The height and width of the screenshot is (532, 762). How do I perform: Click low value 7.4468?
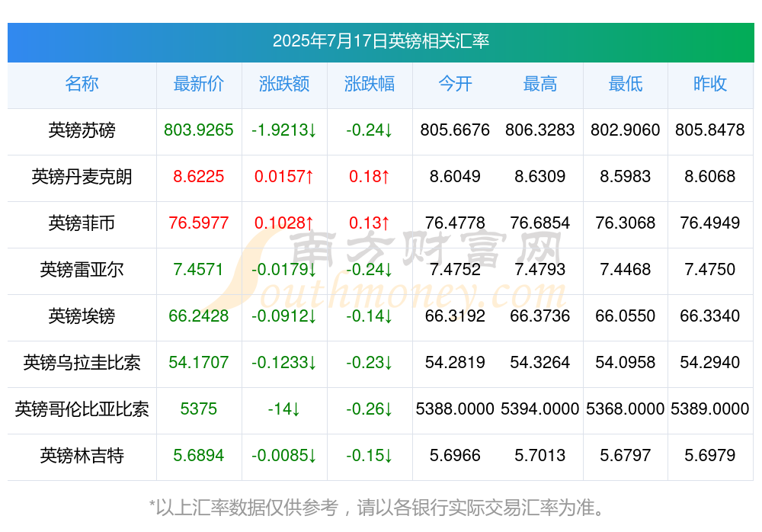pyautogui.click(x=626, y=269)
